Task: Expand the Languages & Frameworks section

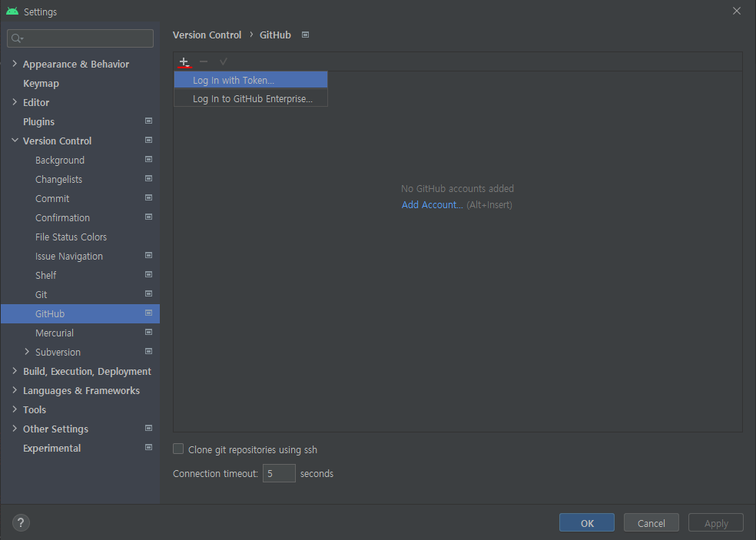Action: click(15, 390)
